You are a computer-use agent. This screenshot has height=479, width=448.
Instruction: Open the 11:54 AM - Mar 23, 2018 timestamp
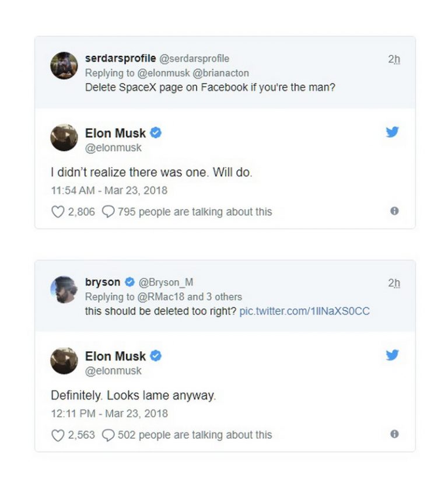click(109, 190)
